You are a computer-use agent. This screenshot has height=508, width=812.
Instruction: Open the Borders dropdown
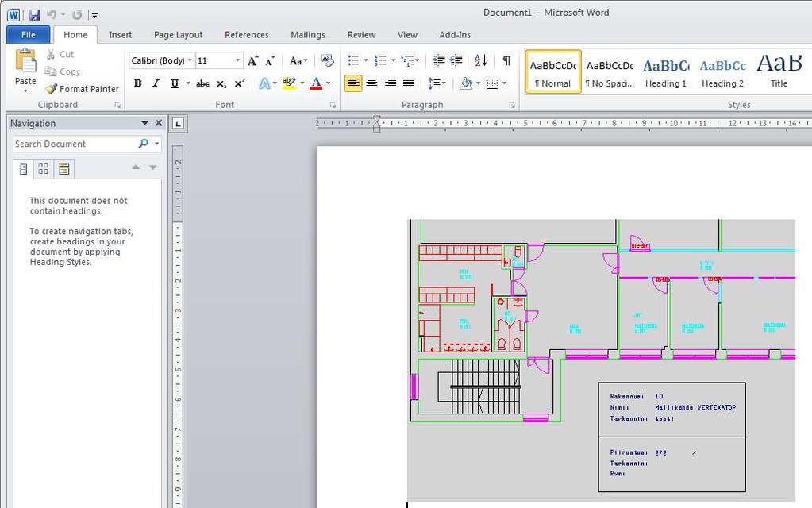pyautogui.click(x=504, y=83)
